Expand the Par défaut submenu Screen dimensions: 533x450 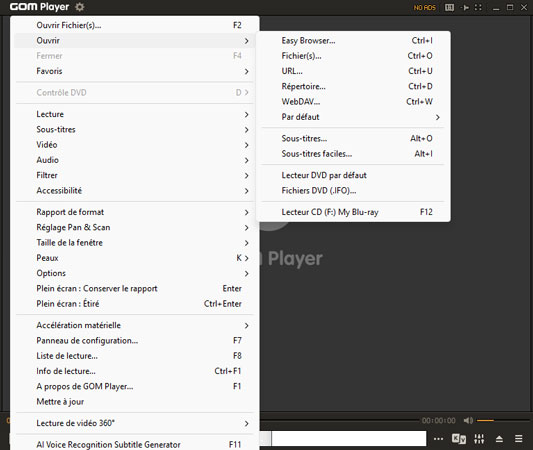[353, 117]
